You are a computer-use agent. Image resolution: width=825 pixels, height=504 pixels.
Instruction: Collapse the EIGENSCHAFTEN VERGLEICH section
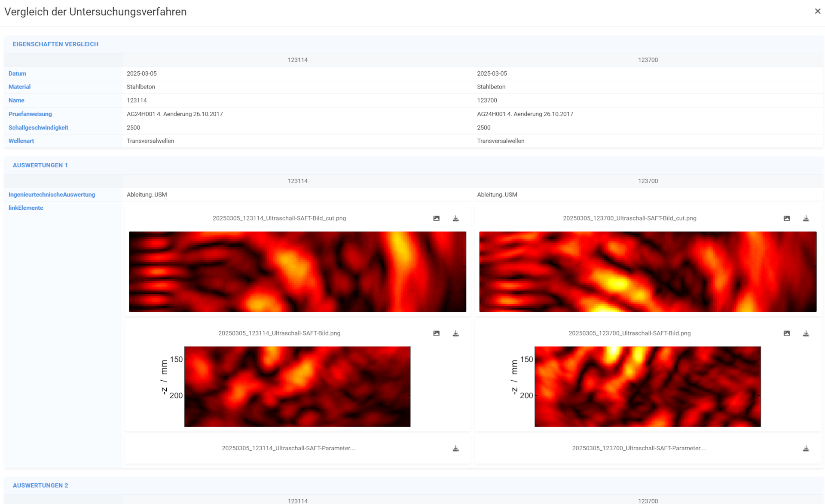click(x=55, y=44)
